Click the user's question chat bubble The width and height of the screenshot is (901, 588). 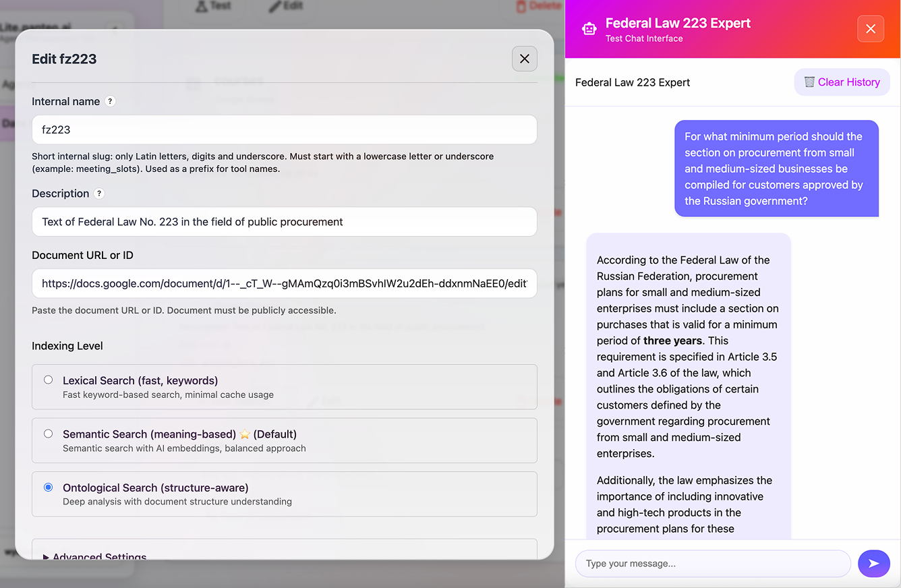tap(776, 169)
